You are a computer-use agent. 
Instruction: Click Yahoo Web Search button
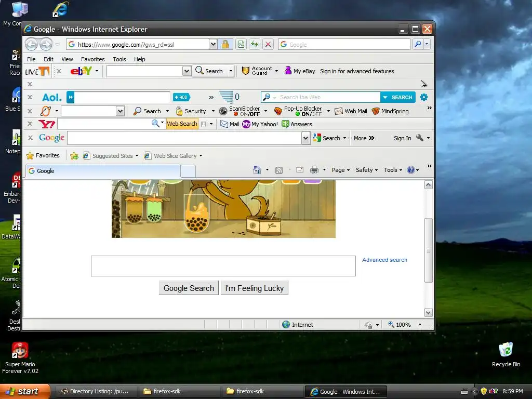pyautogui.click(x=182, y=124)
